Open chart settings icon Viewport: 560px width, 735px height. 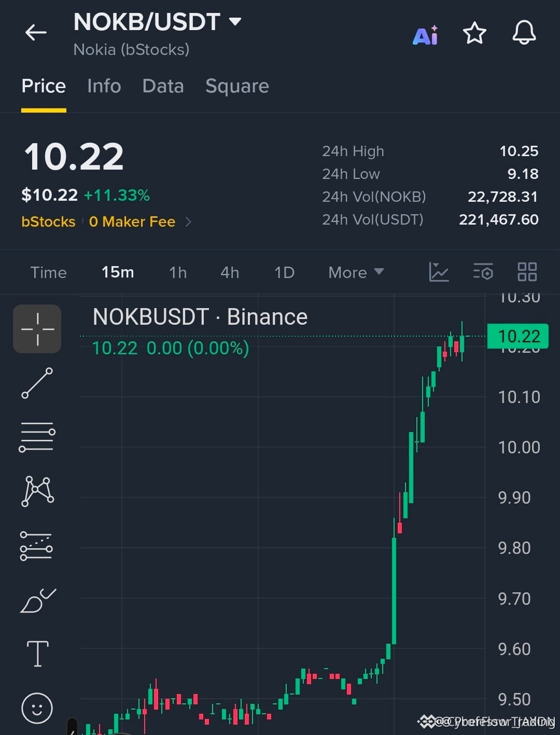(x=483, y=272)
